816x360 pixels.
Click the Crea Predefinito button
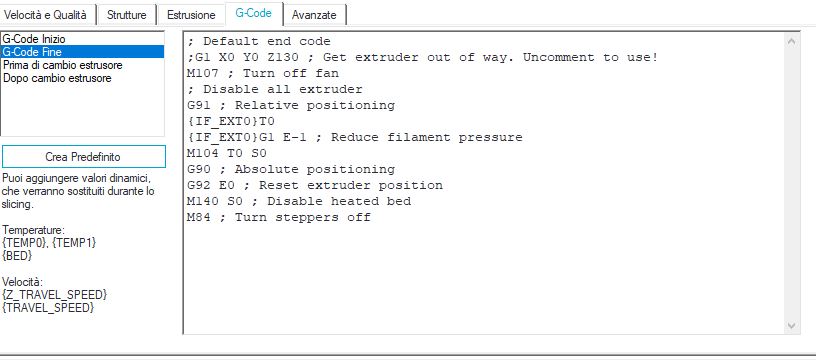[x=83, y=157]
